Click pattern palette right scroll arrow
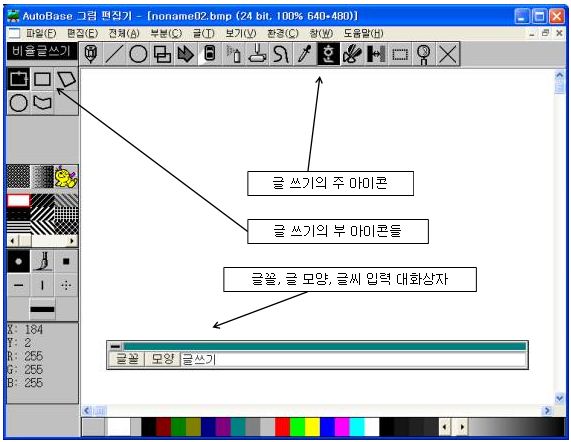The height and width of the screenshot is (442, 571). 72,241
